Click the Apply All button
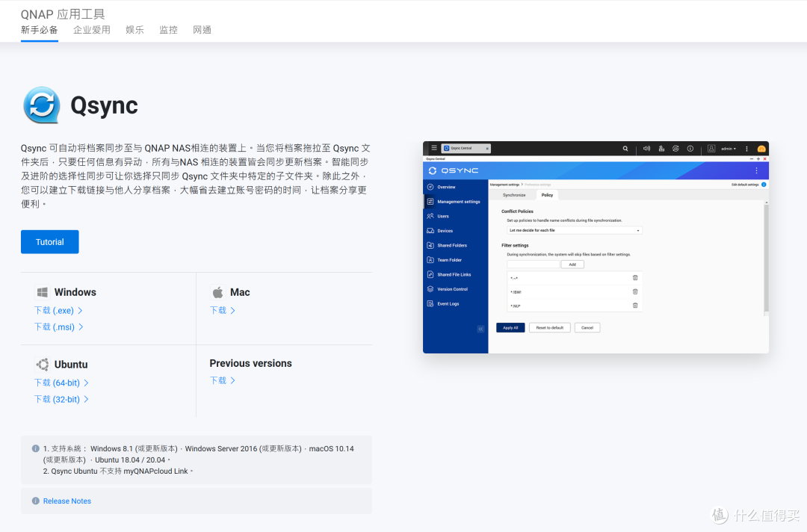Screen dimensions: 807x532 [x=510, y=328]
